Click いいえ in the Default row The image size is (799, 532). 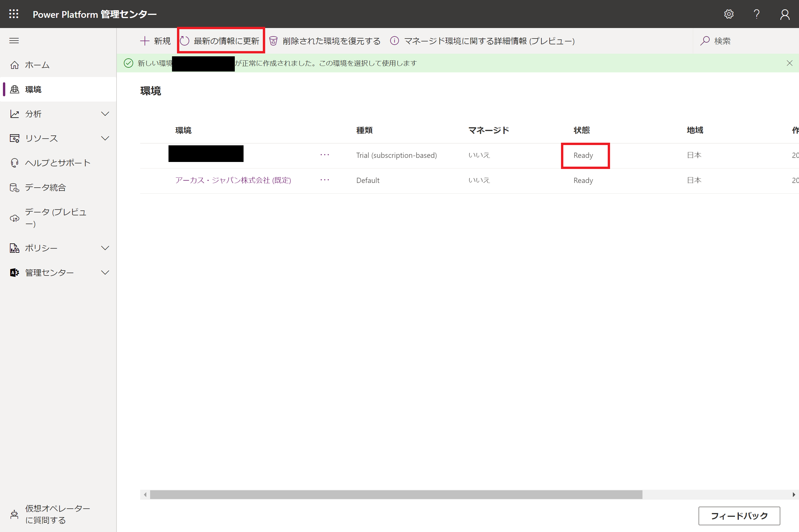[x=479, y=180]
